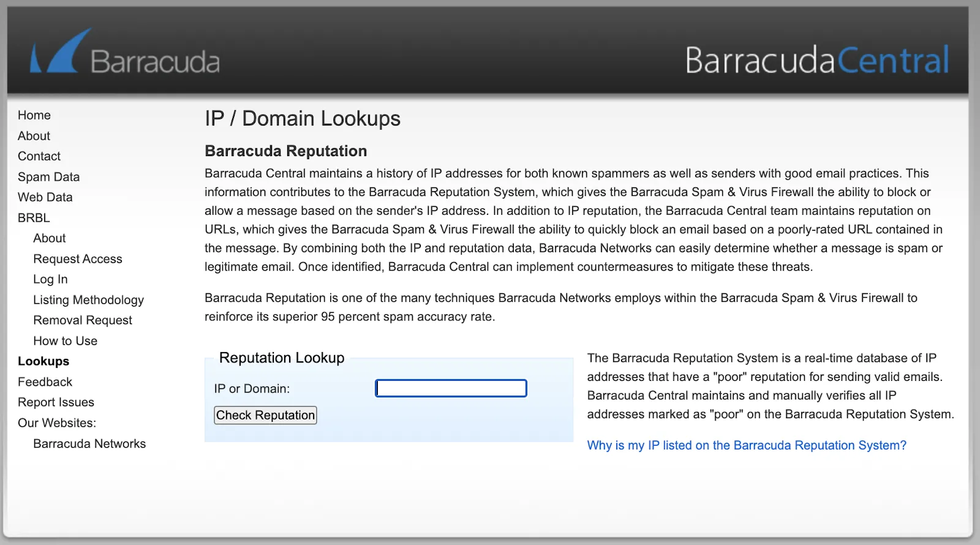Click the 'Reputation Lookup' legend text
The height and width of the screenshot is (545, 980).
pyautogui.click(x=282, y=358)
